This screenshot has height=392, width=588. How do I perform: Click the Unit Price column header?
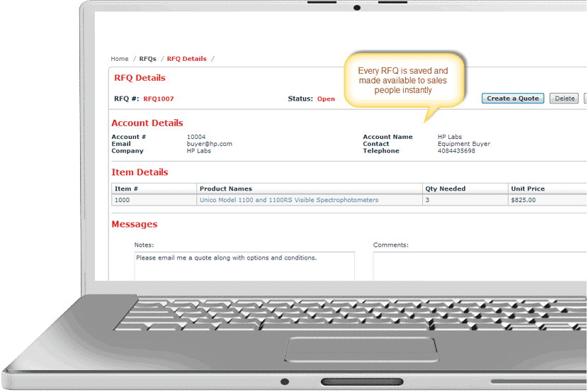[x=548, y=189]
